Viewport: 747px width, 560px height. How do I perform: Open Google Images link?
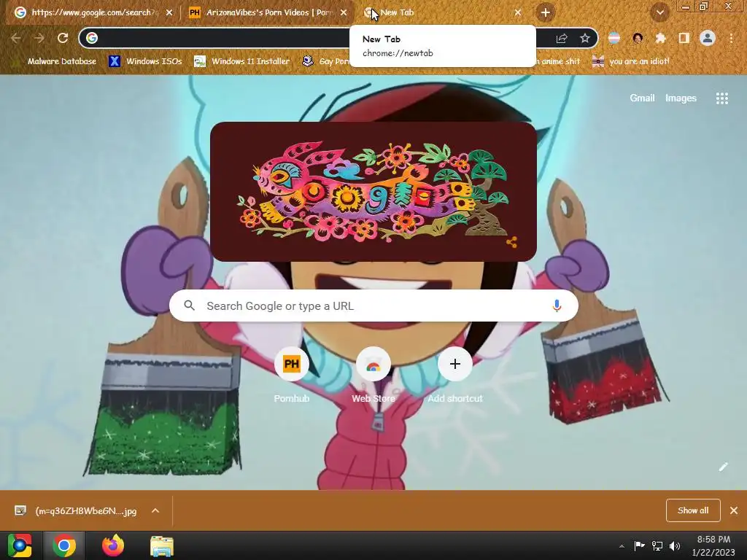click(681, 98)
